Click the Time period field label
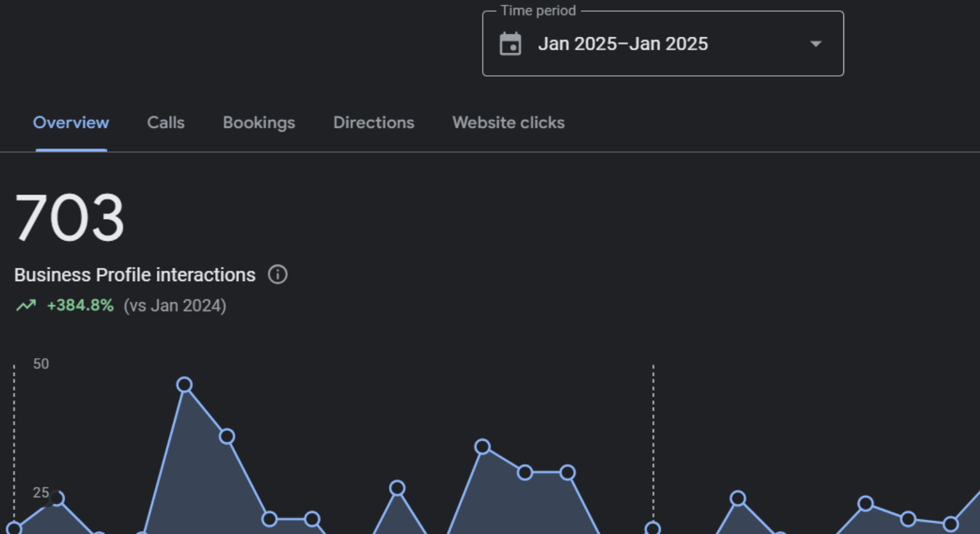980x534 pixels. tap(538, 11)
